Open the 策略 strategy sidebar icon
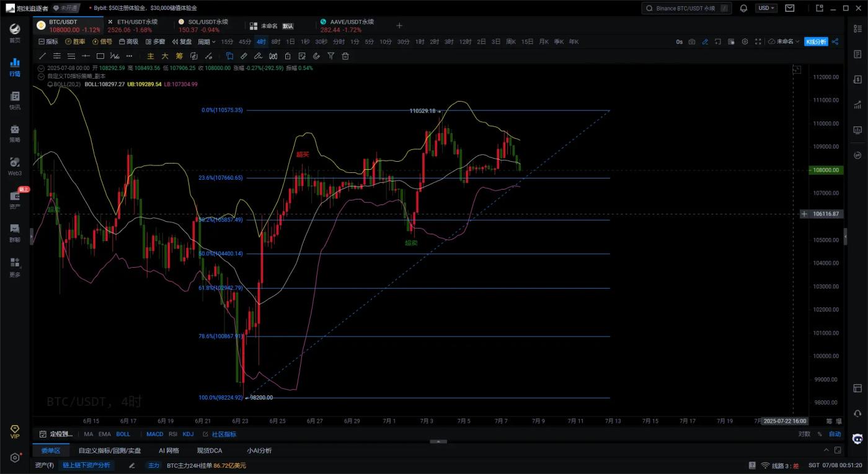Viewport: 868px width, 474px height. [x=15, y=133]
